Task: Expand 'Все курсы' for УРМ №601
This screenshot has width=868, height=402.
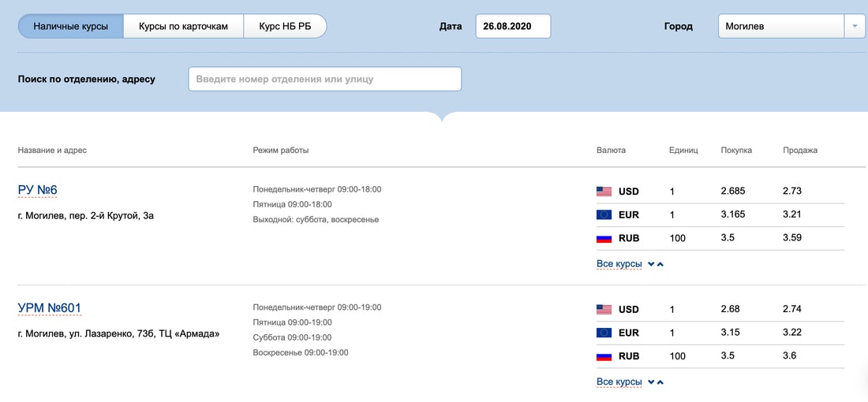Action: 619,382
